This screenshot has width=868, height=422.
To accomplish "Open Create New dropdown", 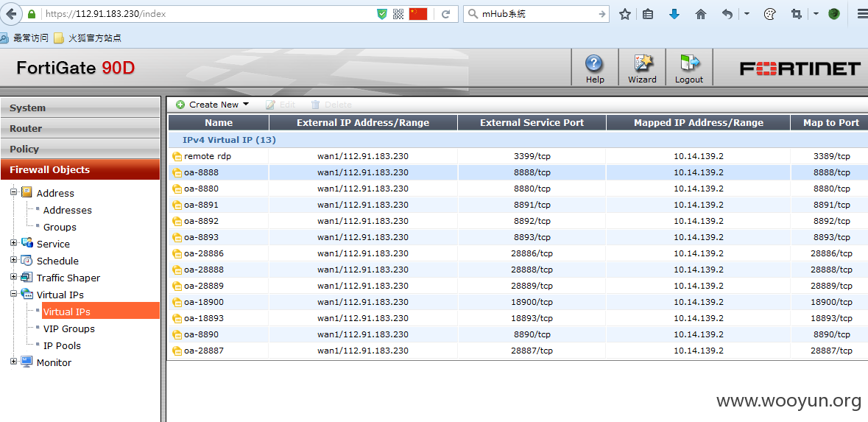I will (x=213, y=105).
